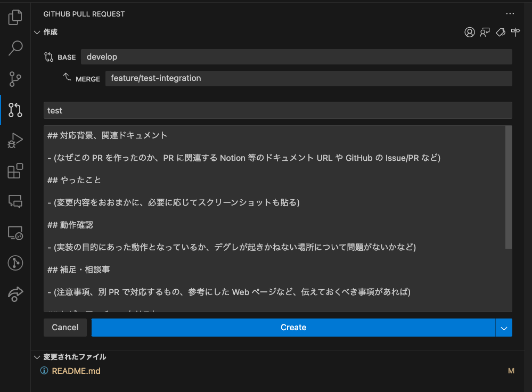This screenshot has height=392, width=532.
Task: Add labels with the tag icon
Action: coord(501,32)
